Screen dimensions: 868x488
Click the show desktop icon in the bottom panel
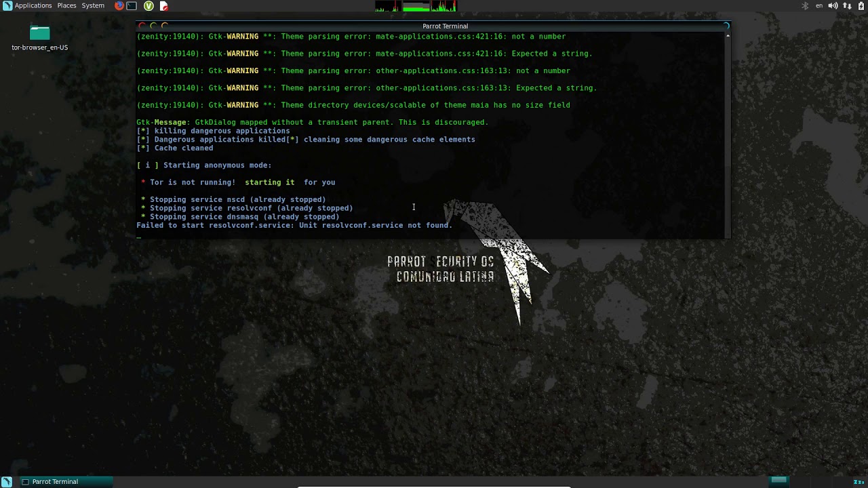(x=7, y=481)
